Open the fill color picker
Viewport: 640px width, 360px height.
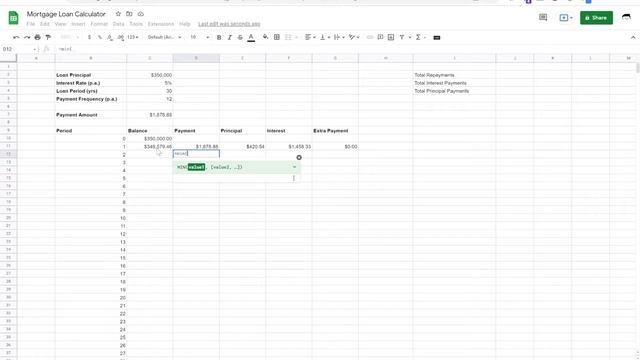(x=265, y=37)
